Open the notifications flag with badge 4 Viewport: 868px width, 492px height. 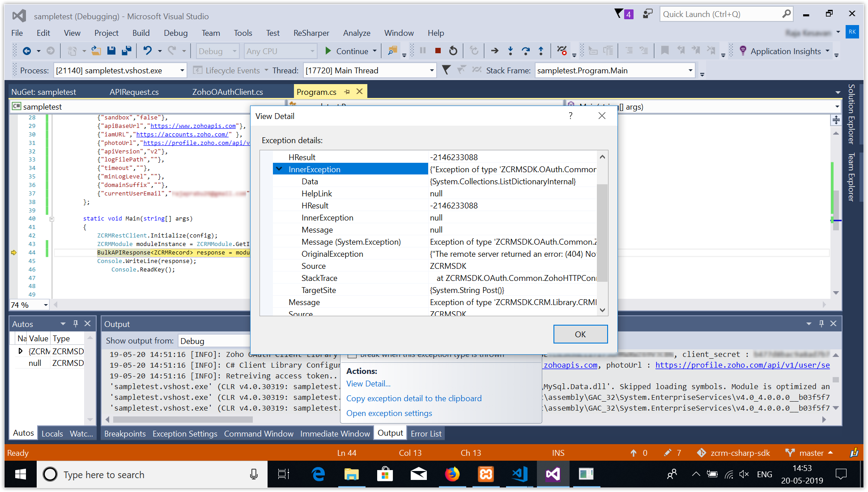pos(624,14)
